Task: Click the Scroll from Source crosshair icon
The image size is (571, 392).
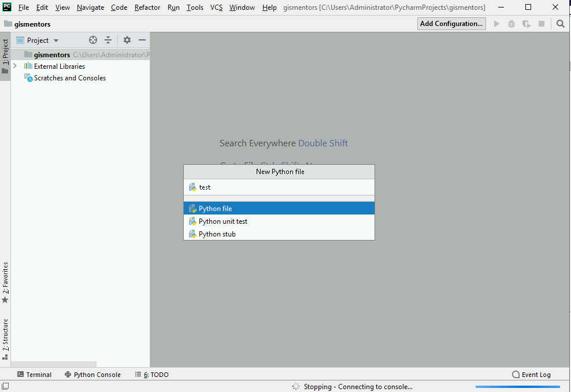Action: (x=92, y=40)
